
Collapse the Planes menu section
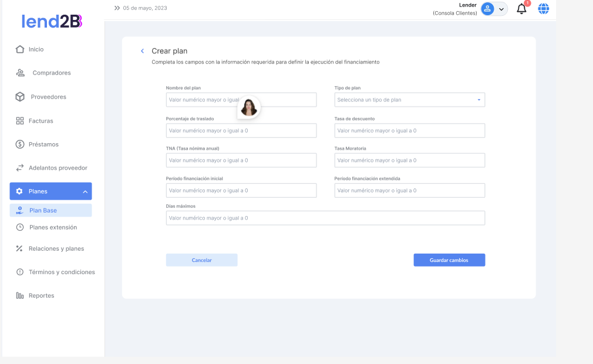coord(85,191)
